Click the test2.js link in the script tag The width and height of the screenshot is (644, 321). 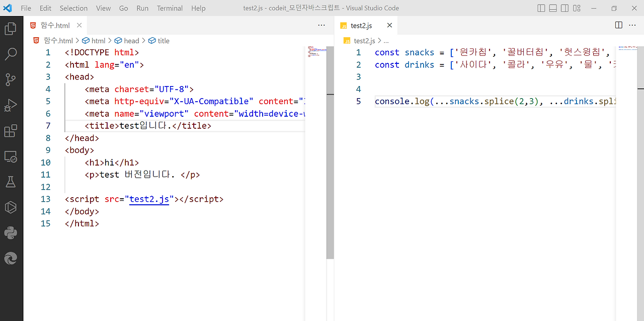coord(149,199)
